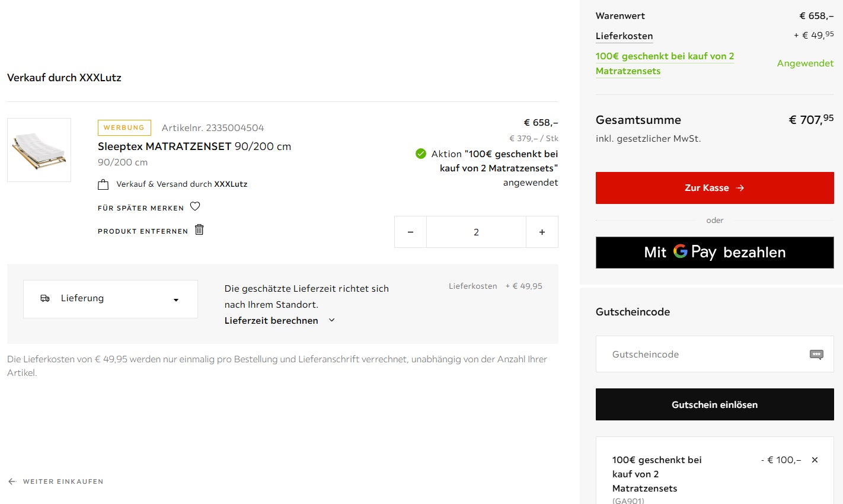Open the green 100€ geschenkt promotion link

pyautogui.click(x=664, y=63)
